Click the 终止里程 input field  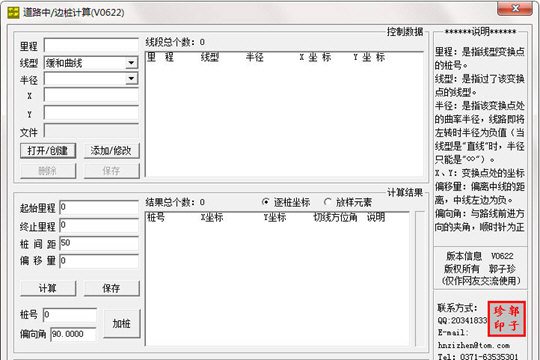(x=99, y=226)
